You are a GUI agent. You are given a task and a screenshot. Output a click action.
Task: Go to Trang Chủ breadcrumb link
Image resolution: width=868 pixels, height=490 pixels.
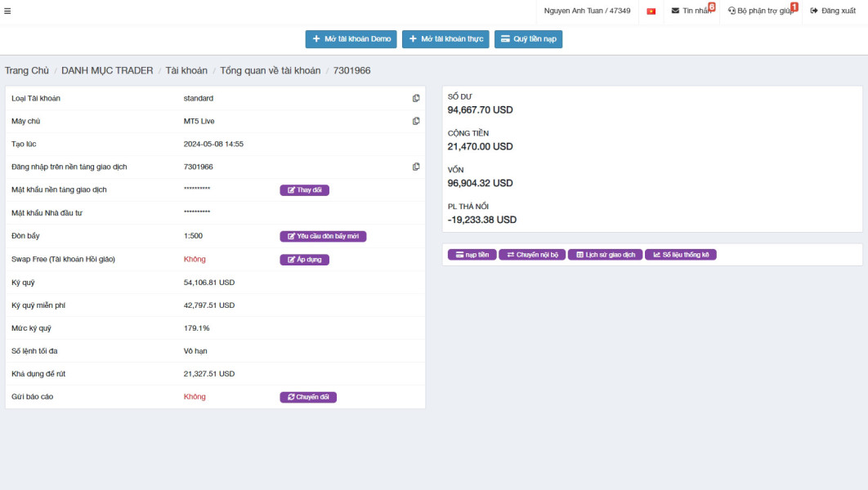coord(27,71)
